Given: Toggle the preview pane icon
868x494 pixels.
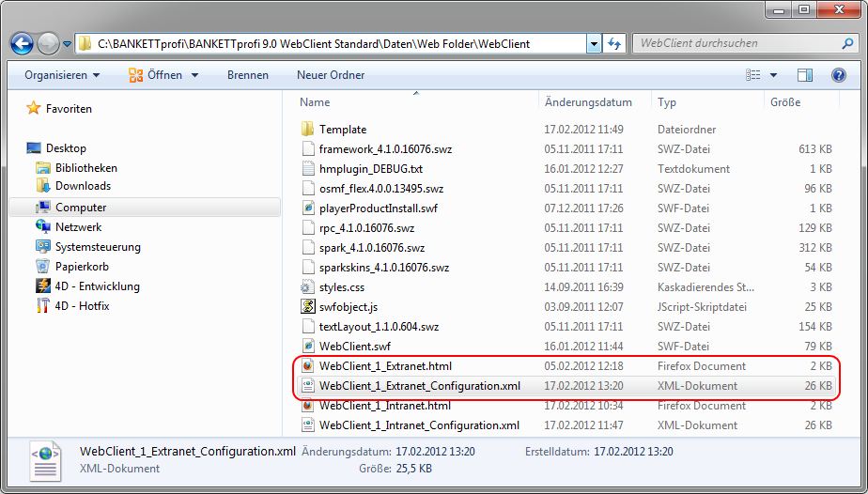Looking at the screenshot, I should pos(805,75).
